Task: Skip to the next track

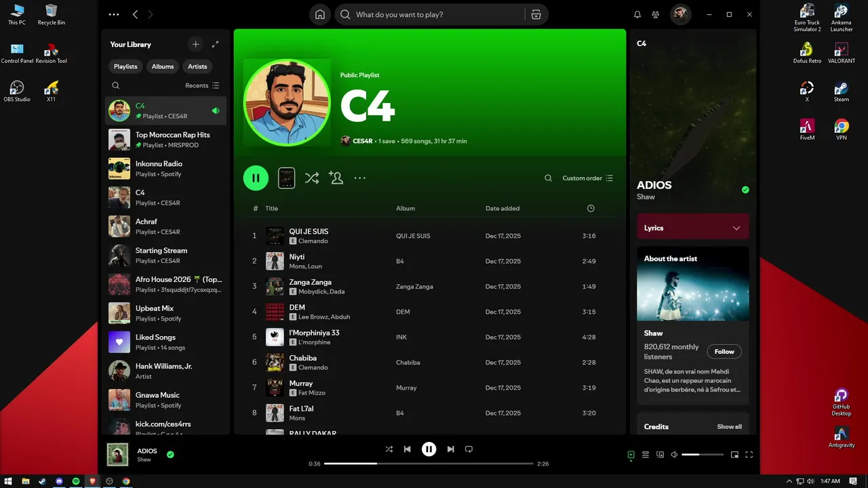Action: coord(450,449)
